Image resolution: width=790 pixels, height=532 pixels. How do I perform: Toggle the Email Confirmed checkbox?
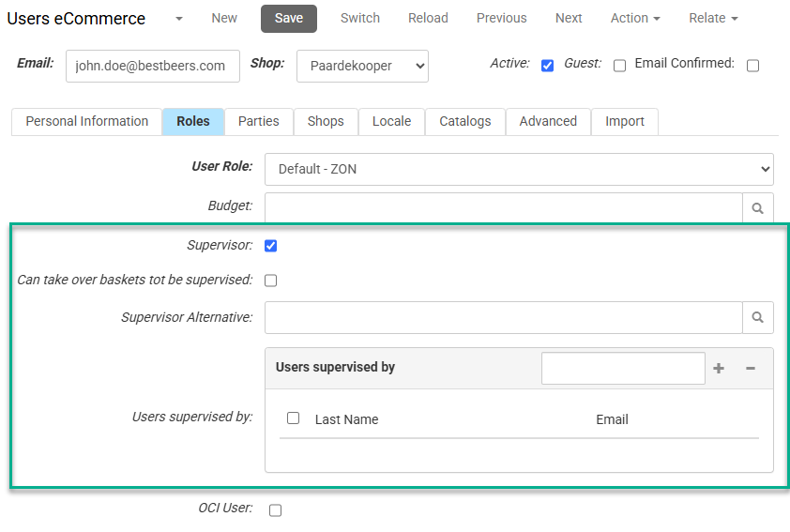[x=752, y=66]
